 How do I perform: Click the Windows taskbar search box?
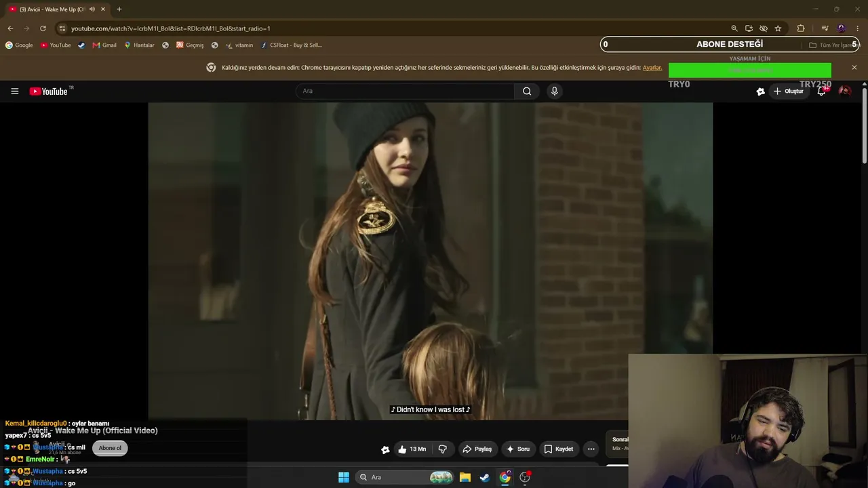(x=406, y=477)
